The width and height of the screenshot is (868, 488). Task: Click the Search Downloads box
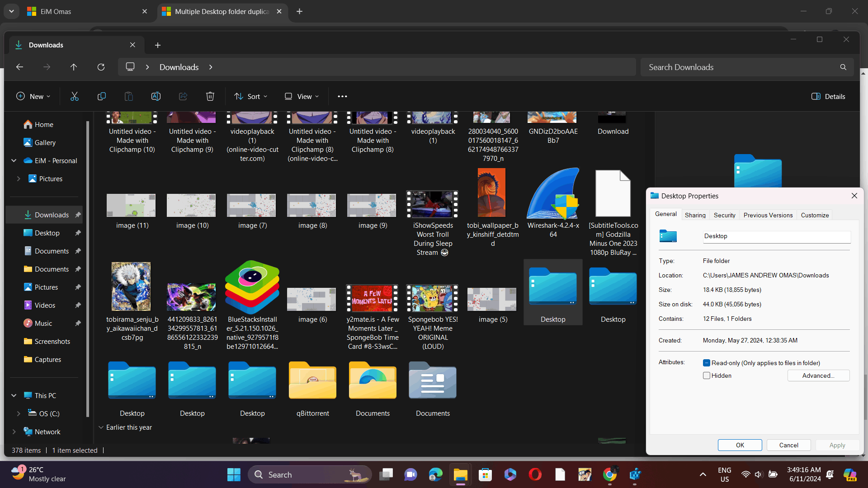pos(747,67)
